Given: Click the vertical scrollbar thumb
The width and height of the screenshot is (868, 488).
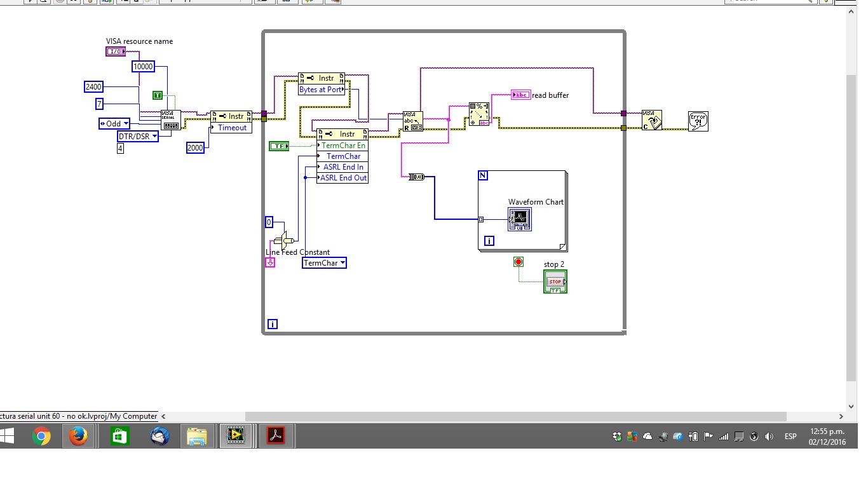Looking at the screenshot, I should 851,227.
